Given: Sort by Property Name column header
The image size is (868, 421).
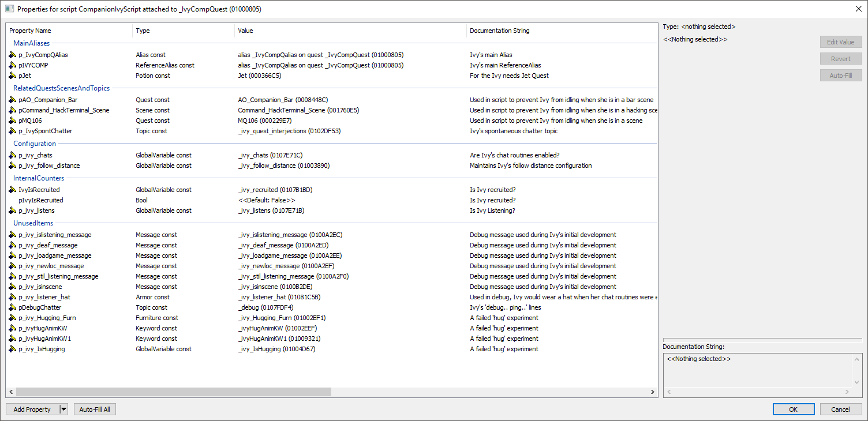Looking at the screenshot, I should [69, 31].
